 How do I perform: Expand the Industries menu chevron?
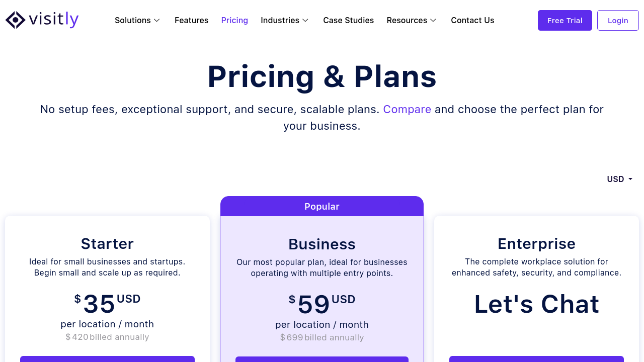(x=305, y=21)
